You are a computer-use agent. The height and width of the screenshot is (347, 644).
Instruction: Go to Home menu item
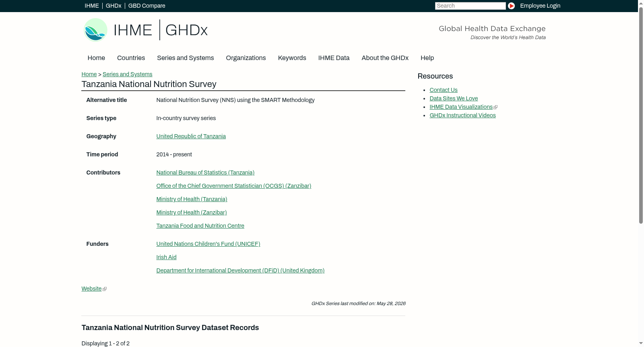[x=96, y=58]
